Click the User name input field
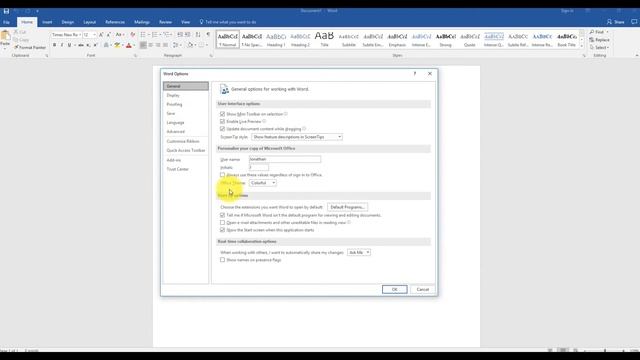Image resolution: width=640 pixels, height=360 pixels. pyautogui.click(x=285, y=159)
